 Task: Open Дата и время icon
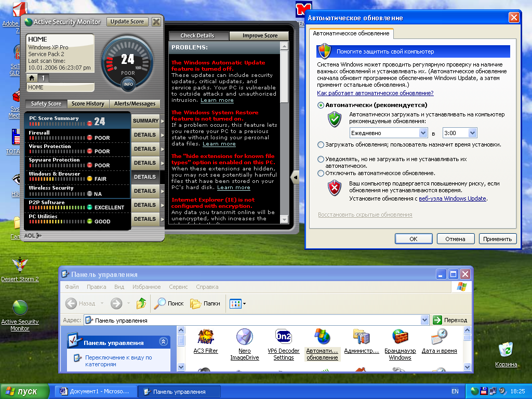pos(439,341)
